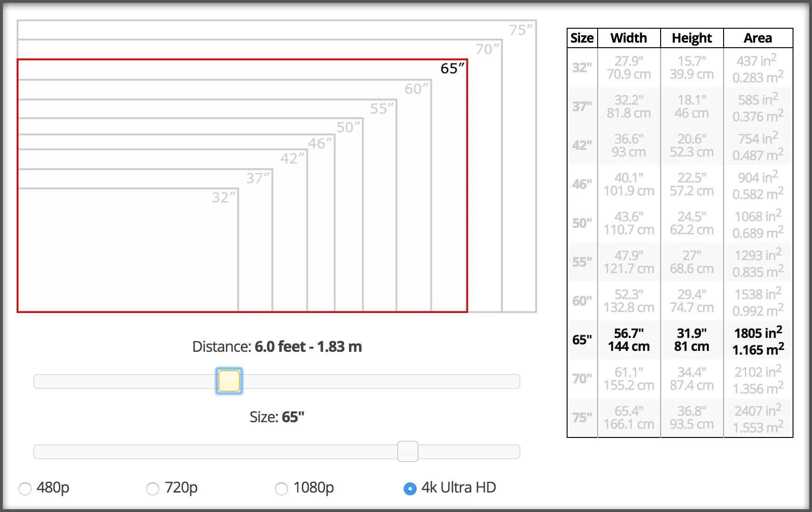Click the height cell 20.6" 52.3 cm

(x=692, y=145)
